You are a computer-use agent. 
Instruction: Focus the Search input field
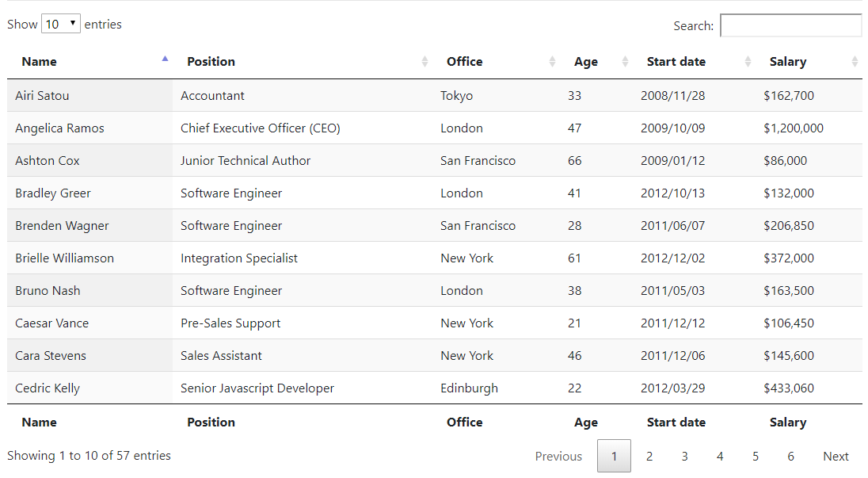click(790, 25)
